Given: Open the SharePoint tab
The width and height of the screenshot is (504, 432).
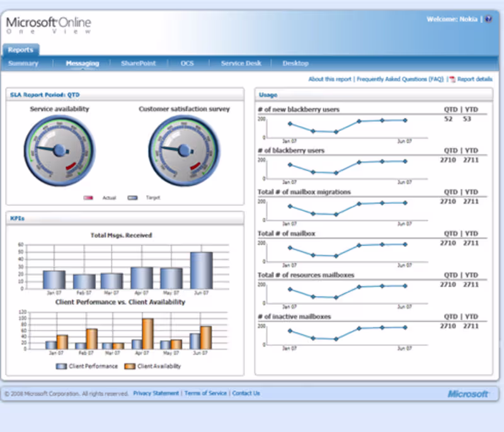Looking at the screenshot, I should point(138,63).
